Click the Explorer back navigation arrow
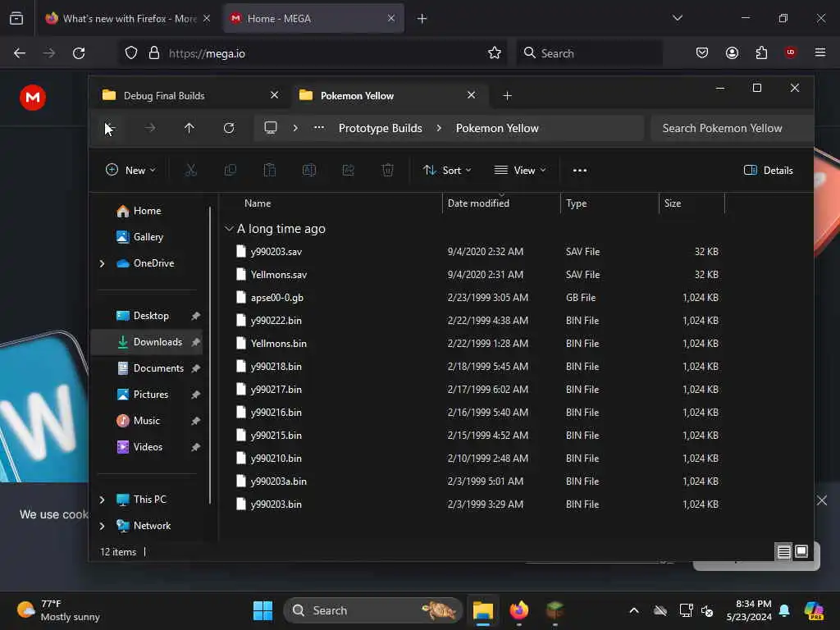Screen dimensions: 840x630 (111, 128)
